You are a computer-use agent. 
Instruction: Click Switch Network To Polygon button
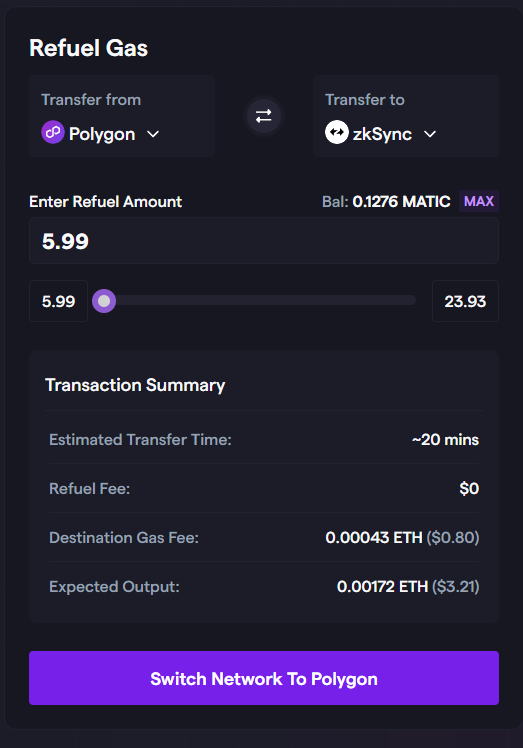264,678
